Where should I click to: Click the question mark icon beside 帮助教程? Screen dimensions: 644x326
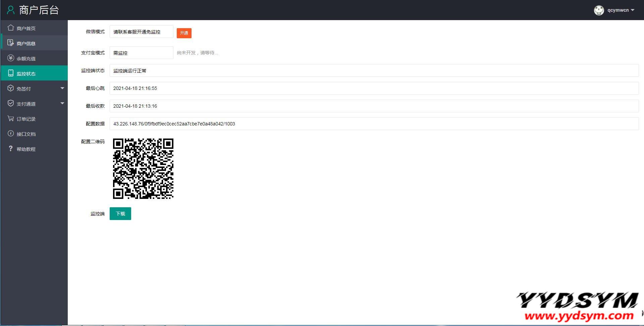[x=11, y=149]
